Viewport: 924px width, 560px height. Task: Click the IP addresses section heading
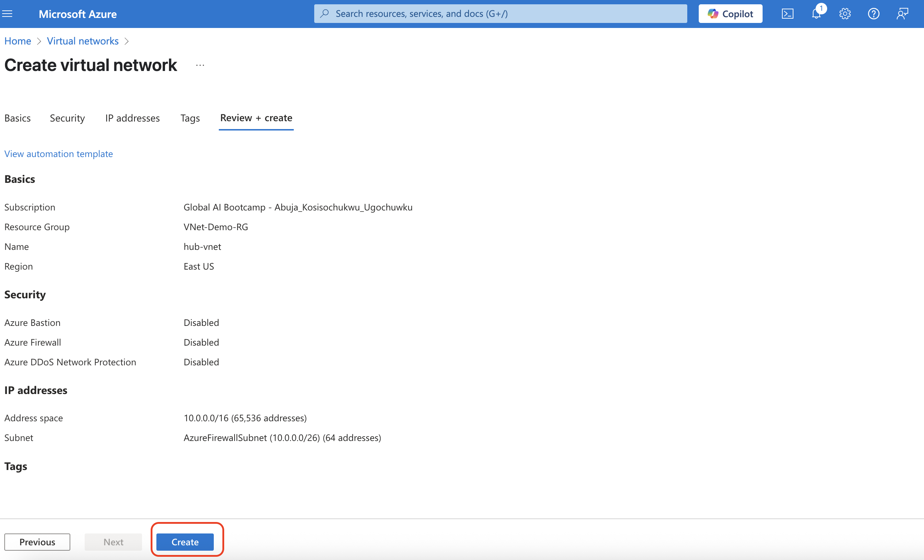pos(36,390)
